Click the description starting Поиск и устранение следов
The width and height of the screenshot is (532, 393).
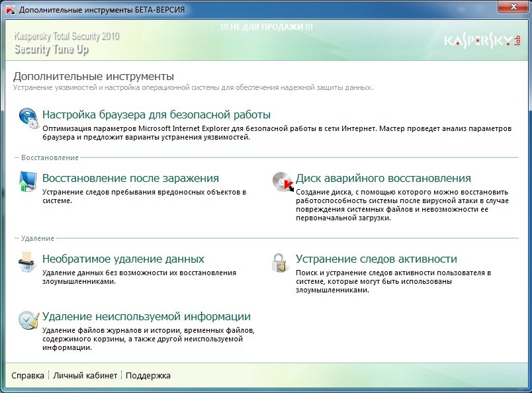point(393,281)
